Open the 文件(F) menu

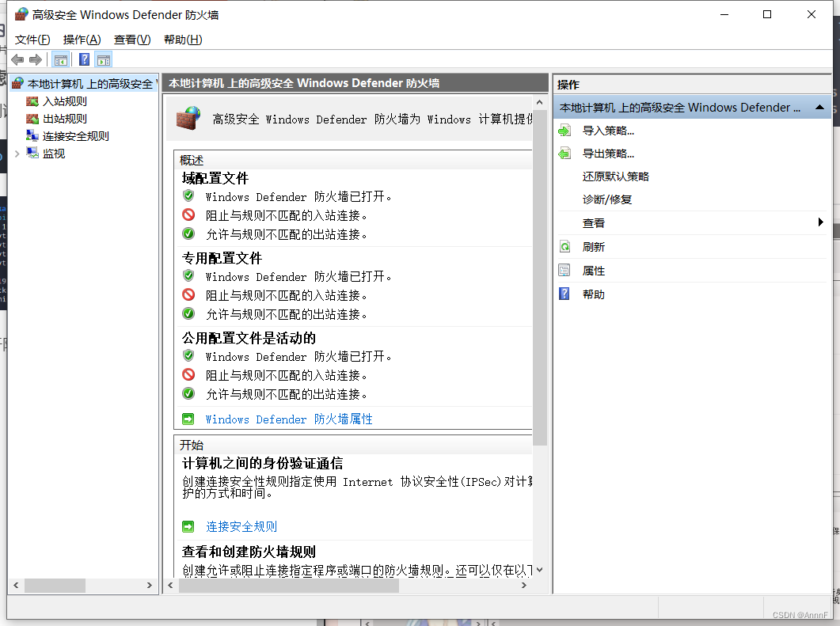pyautogui.click(x=32, y=40)
